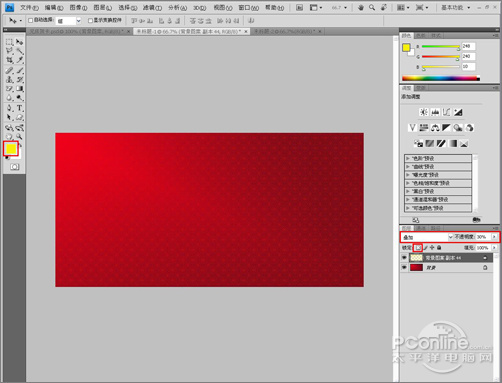Enable the auto-select checkbox
This screenshot has height=383, width=502.
point(31,21)
